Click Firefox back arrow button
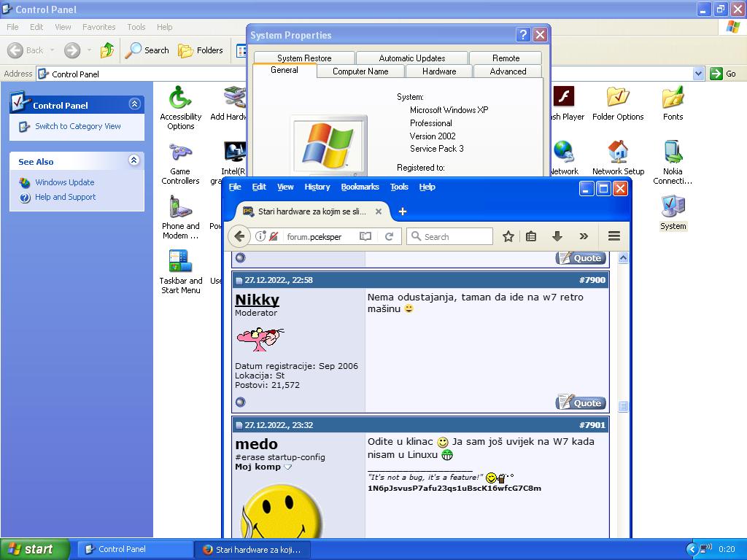Viewport: 747px width, 560px height. coord(239,236)
